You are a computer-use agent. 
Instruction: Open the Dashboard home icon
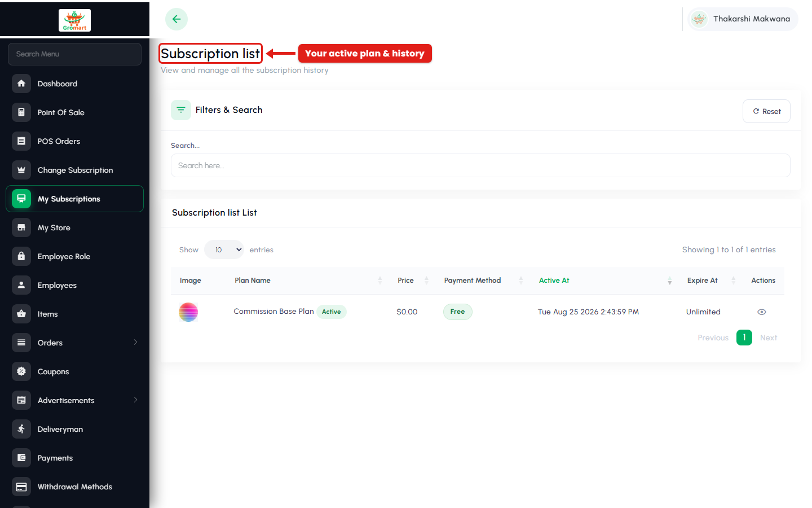pyautogui.click(x=21, y=84)
